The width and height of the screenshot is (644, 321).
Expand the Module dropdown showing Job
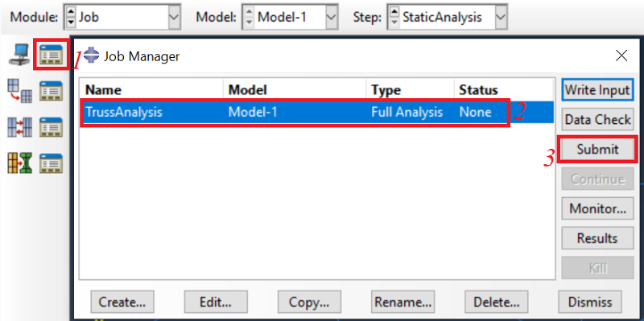pos(122,17)
